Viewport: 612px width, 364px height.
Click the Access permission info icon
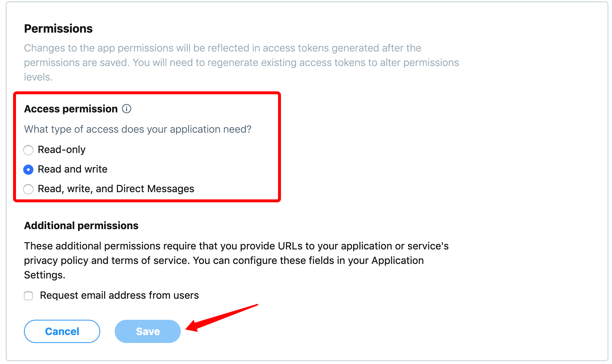[127, 109]
